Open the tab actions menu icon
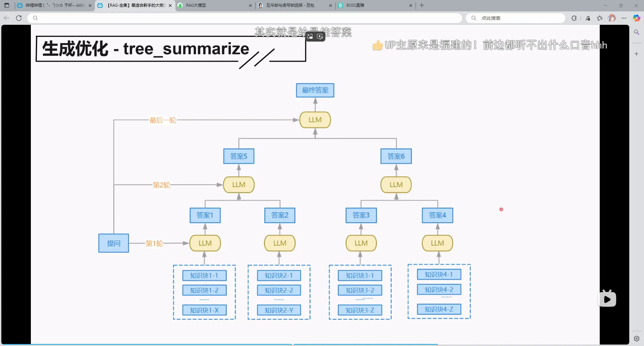Viewport: 644px width, 346px height. 7,5
